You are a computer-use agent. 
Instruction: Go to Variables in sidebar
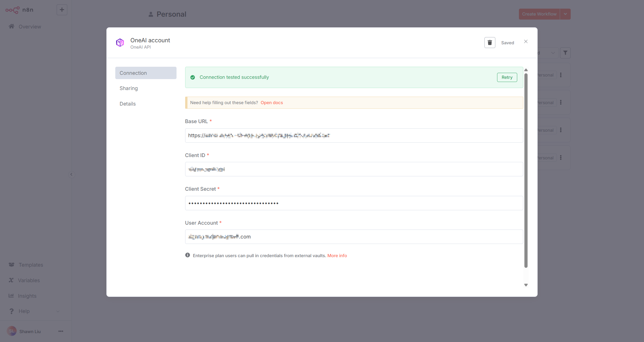pos(29,280)
